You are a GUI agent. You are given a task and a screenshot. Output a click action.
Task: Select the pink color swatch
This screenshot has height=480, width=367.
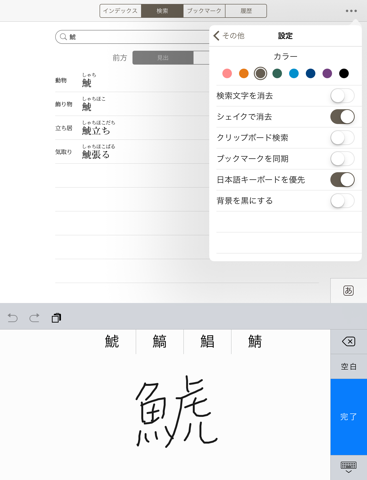coord(227,73)
